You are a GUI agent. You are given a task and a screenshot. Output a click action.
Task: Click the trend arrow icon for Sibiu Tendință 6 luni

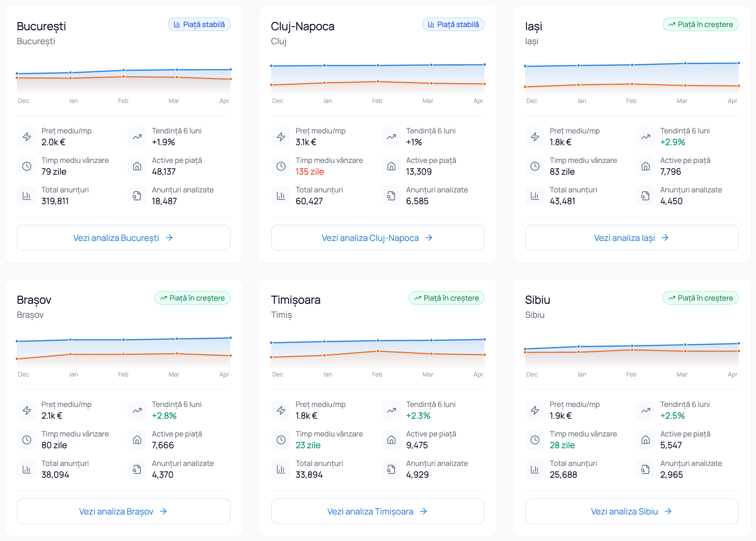pyautogui.click(x=645, y=410)
